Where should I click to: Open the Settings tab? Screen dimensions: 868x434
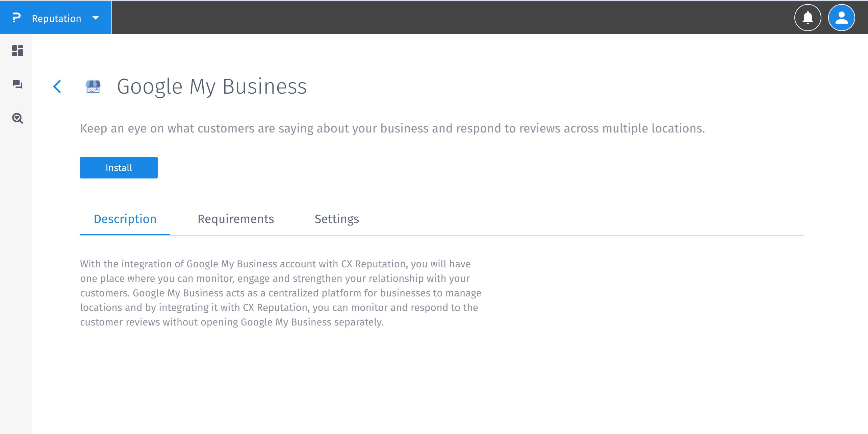point(337,219)
